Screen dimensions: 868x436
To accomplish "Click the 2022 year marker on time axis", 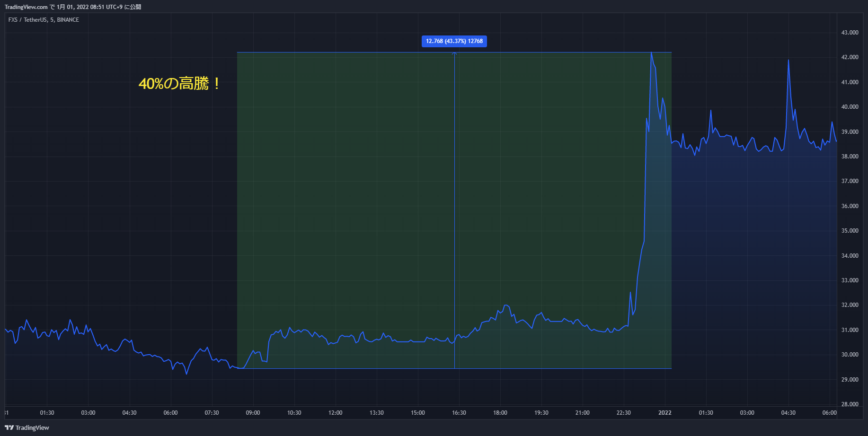I will click(664, 413).
